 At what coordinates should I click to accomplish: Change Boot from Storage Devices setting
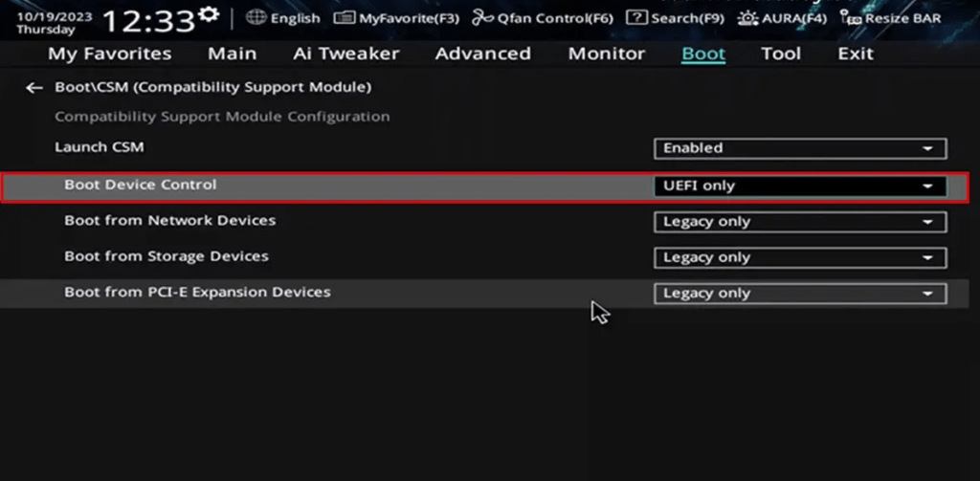tap(800, 257)
